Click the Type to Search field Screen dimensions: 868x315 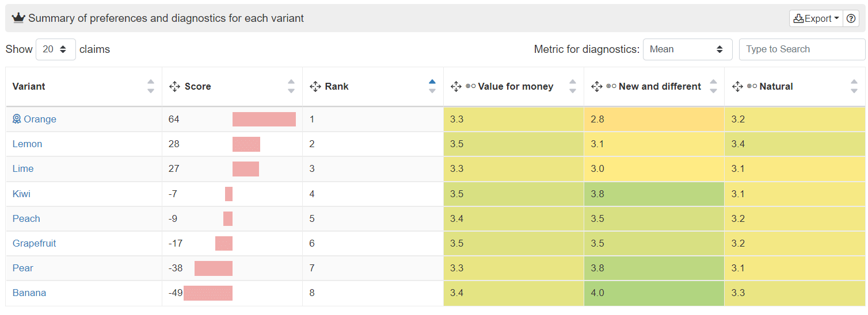tap(802, 49)
